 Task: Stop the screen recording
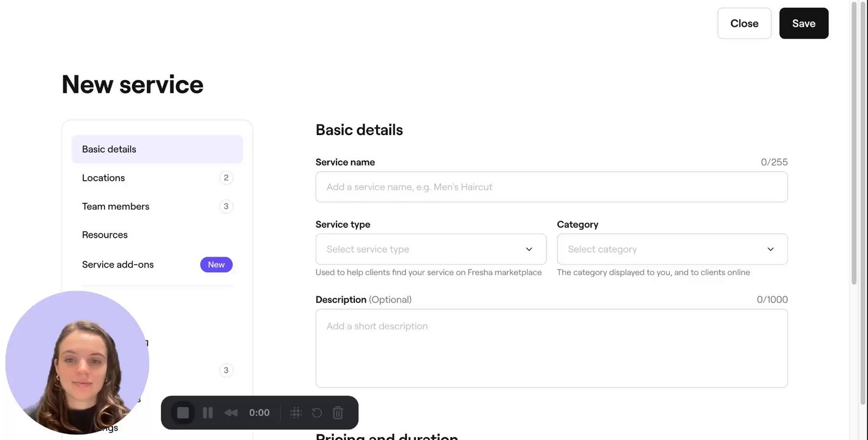point(183,413)
